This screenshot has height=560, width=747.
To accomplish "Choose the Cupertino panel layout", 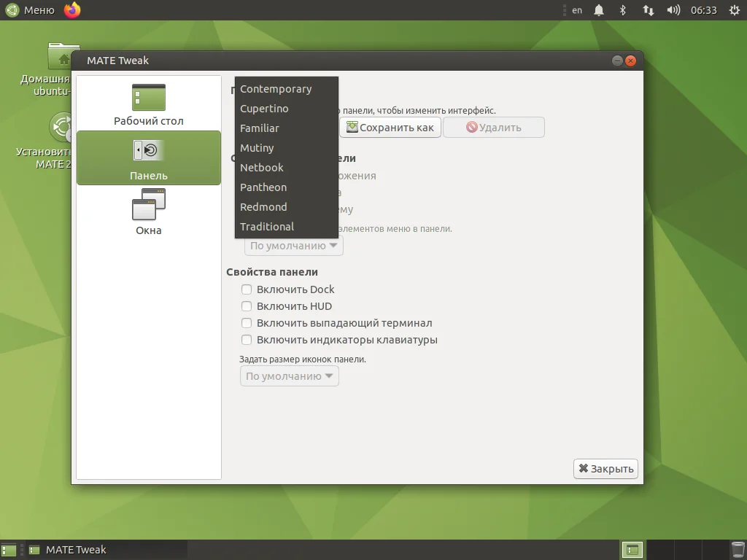I will (x=286, y=109).
